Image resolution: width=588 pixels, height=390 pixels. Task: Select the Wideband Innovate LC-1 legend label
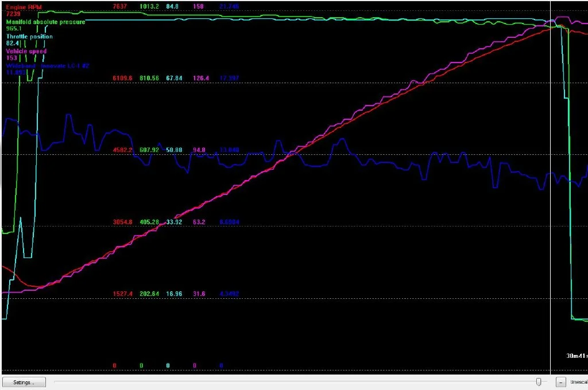click(48, 65)
